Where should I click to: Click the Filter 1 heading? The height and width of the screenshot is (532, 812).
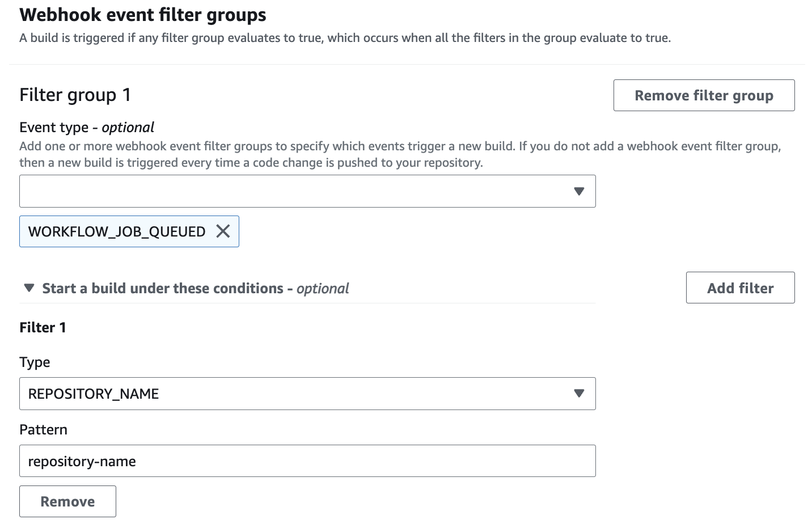coord(43,327)
